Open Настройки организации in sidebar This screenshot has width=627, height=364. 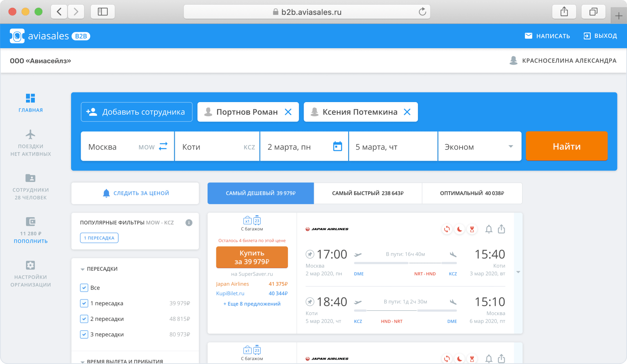pyautogui.click(x=31, y=274)
